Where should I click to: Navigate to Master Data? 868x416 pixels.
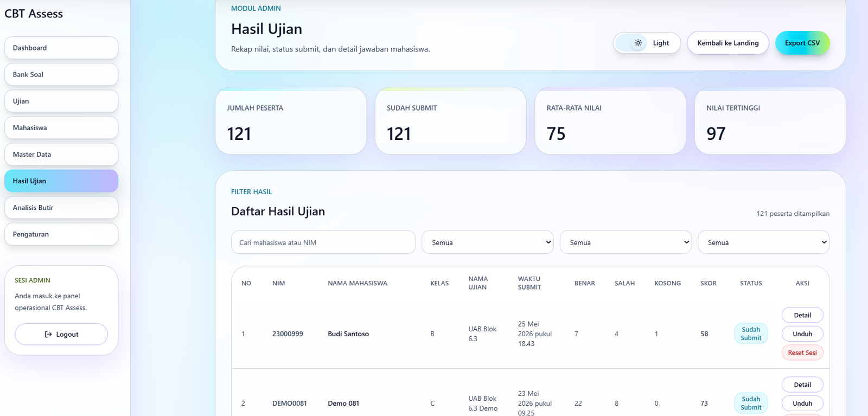(x=61, y=154)
